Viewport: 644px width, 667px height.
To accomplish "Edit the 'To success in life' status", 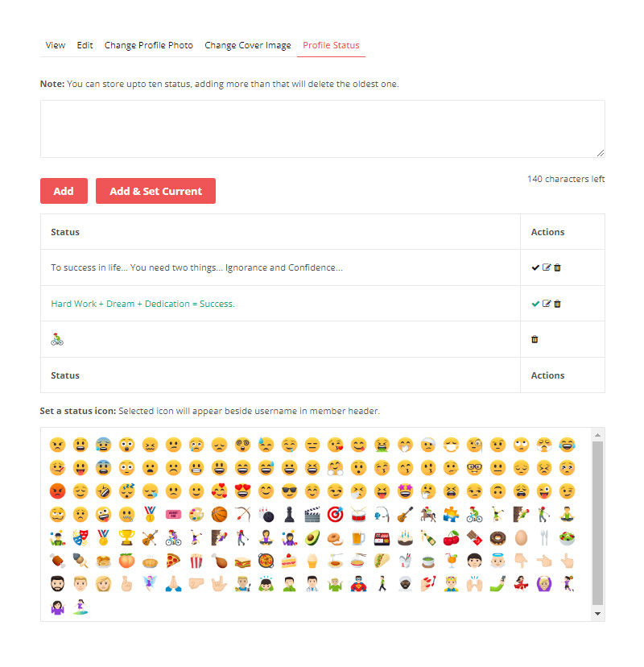I will coord(547,267).
